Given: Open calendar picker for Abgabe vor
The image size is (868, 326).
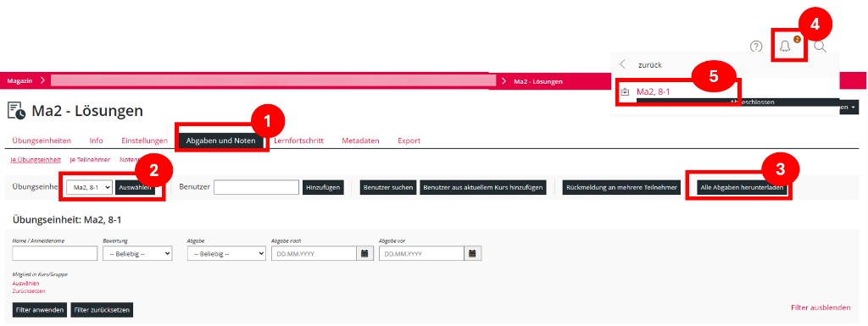Looking at the screenshot, I should coord(472,254).
